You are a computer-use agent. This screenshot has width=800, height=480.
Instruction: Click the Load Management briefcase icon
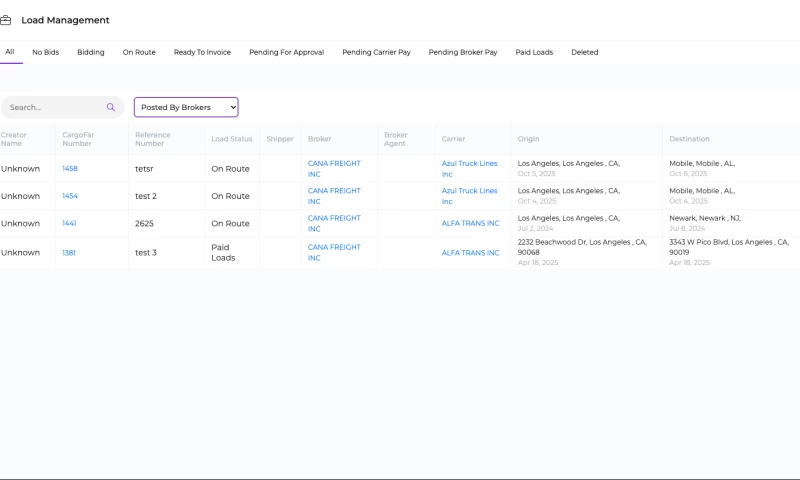pyautogui.click(x=5, y=20)
